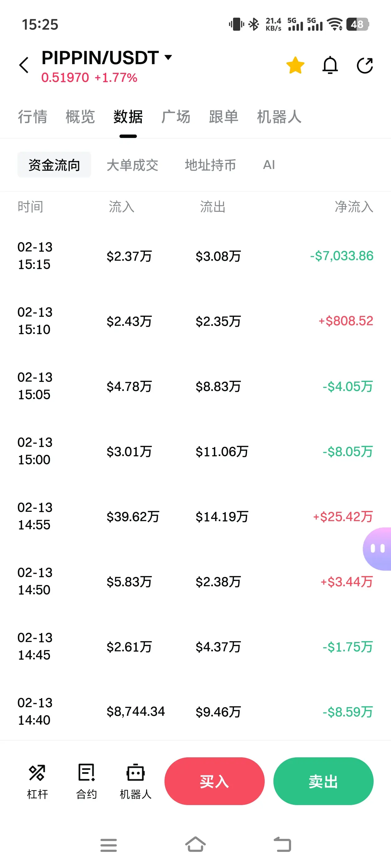Tap the share icon at top right
The height and width of the screenshot is (868, 391).
tap(365, 65)
